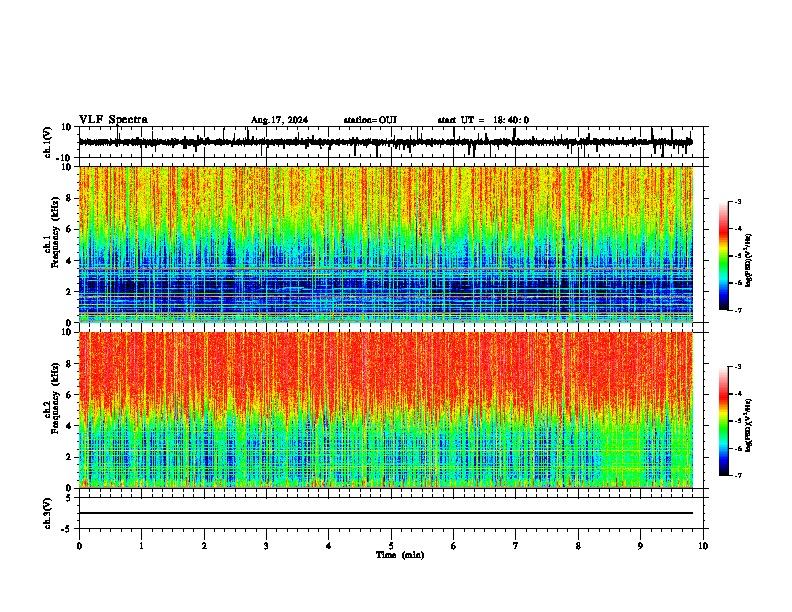This screenshot has height=612, width=792.
Task: Click the "4" kHz tick on ch.2 frequency axis
Action: click(x=69, y=426)
